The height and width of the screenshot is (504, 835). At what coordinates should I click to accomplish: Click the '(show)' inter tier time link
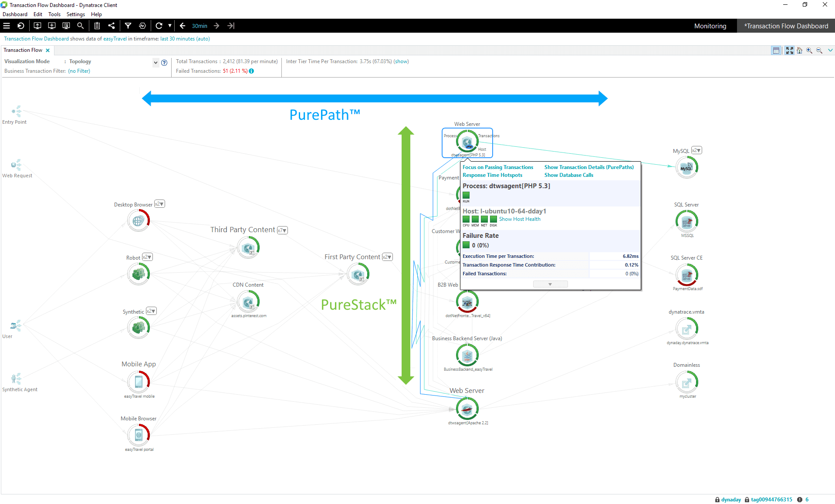click(x=401, y=61)
